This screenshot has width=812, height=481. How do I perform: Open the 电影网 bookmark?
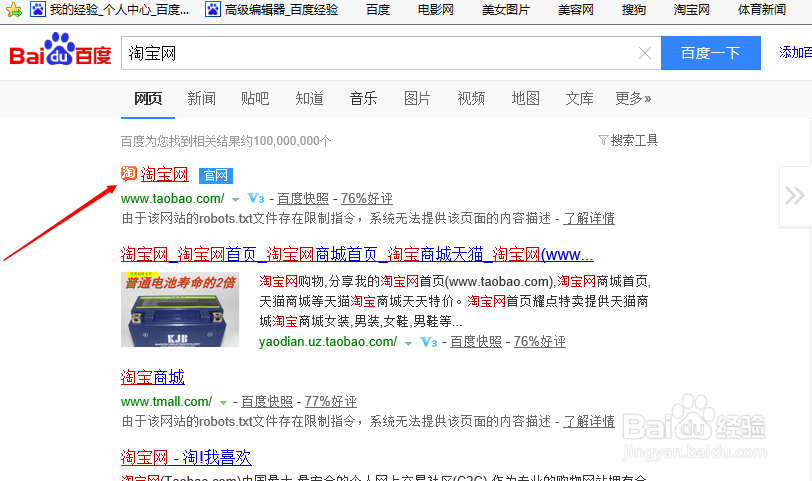coord(436,9)
